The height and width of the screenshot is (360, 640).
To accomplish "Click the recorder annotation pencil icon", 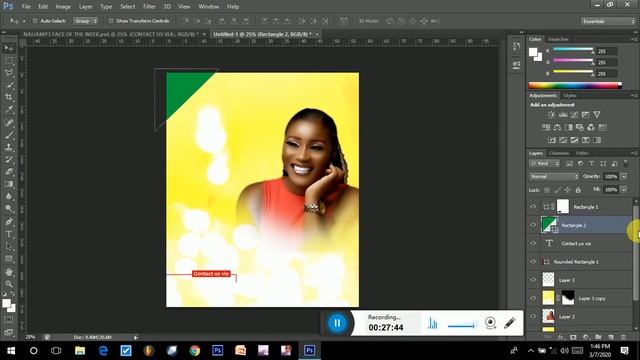I will (x=509, y=323).
